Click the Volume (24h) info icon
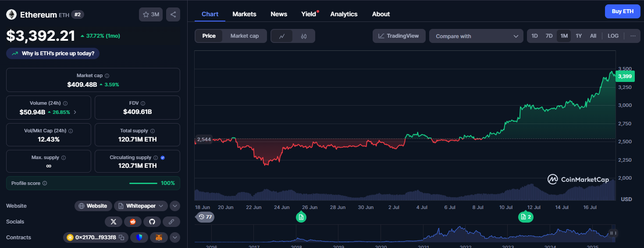Image resolution: width=644 pixels, height=248 pixels. tap(65, 103)
